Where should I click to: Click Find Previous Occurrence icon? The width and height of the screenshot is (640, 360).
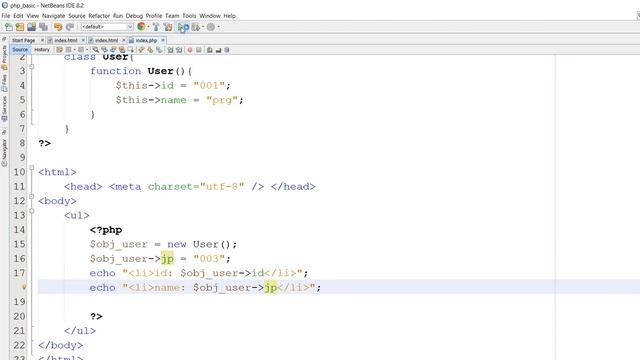(104, 50)
